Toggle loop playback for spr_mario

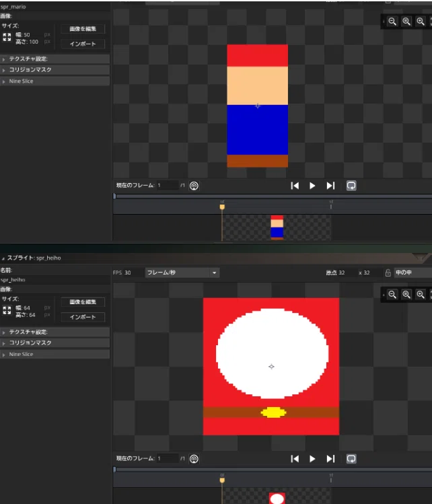(351, 186)
